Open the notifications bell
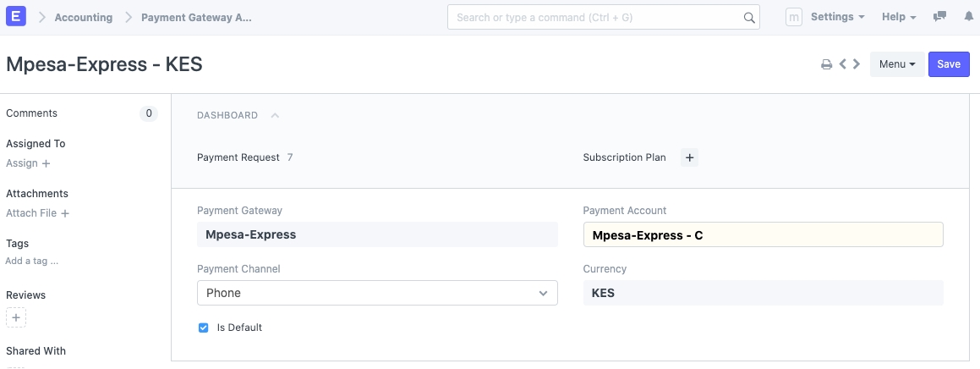Viewport: 980px width, 369px height. point(968,17)
